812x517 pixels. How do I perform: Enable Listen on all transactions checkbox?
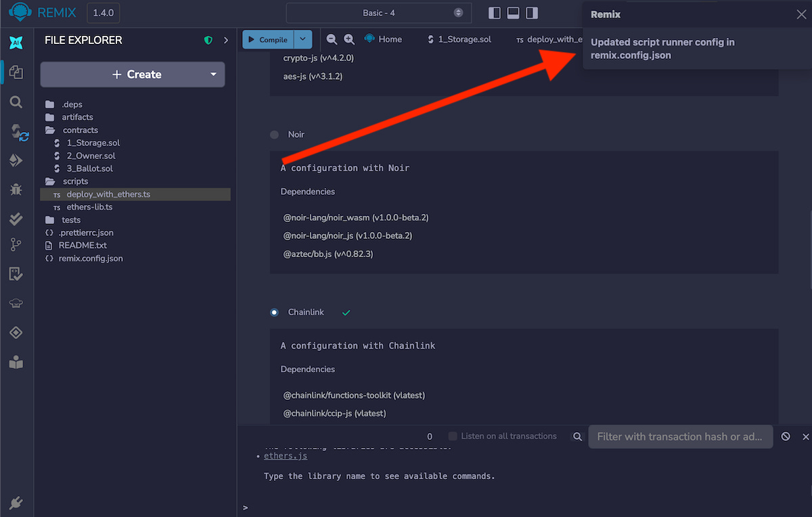click(x=453, y=436)
